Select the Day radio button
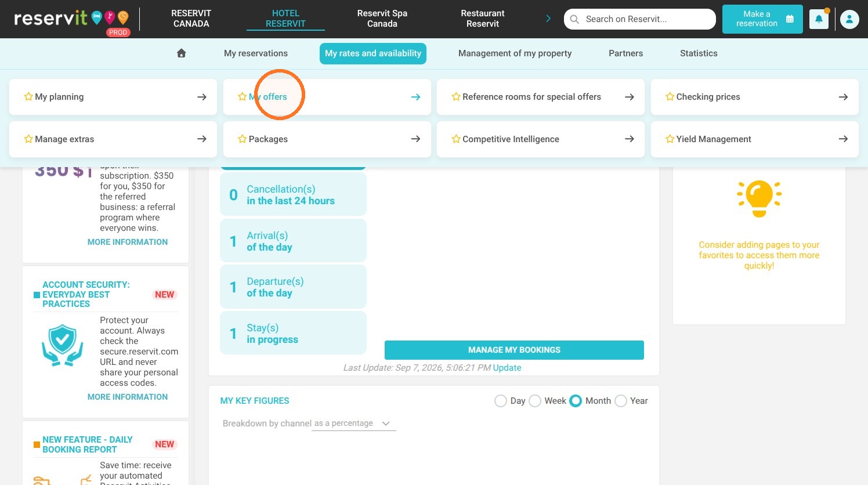The width and height of the screenshot is (868, 485). 501,401
